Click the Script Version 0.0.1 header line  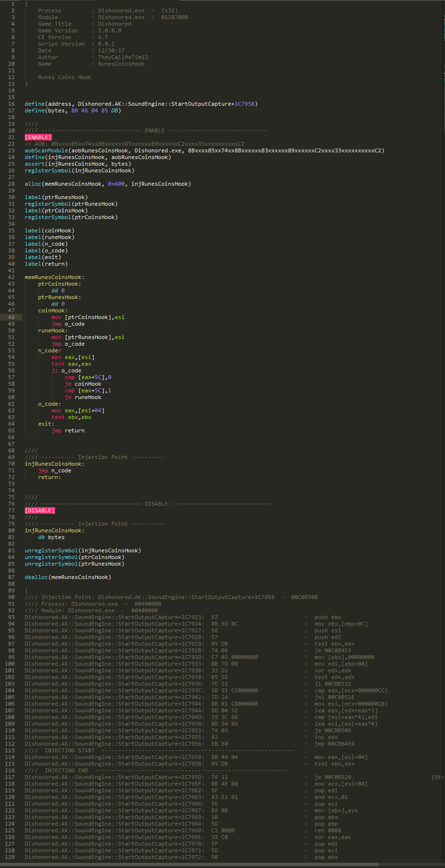pos(76,44)
